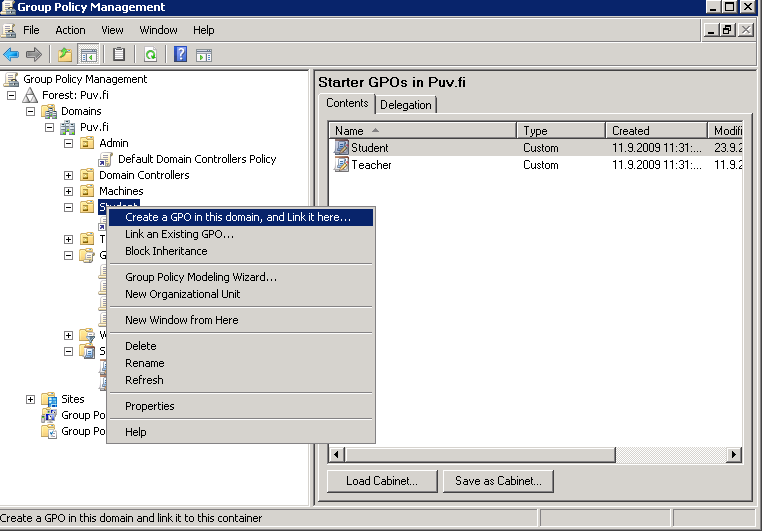Collapse the Puv.fi domain node

pos(49,127)
